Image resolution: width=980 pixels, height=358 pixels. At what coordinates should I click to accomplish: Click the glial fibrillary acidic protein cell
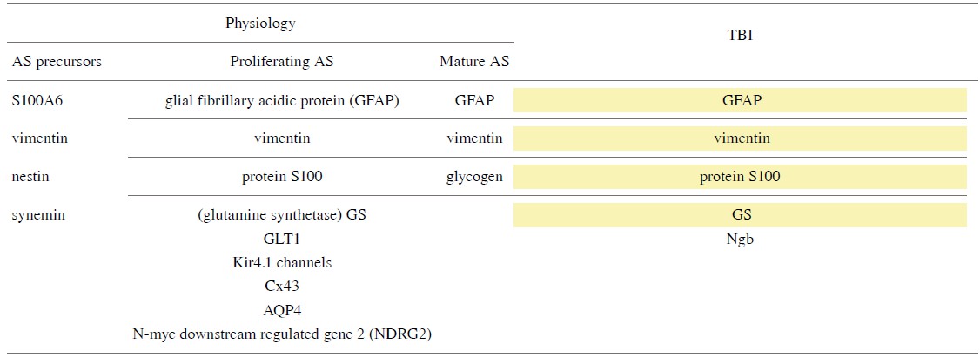(281, 100)
